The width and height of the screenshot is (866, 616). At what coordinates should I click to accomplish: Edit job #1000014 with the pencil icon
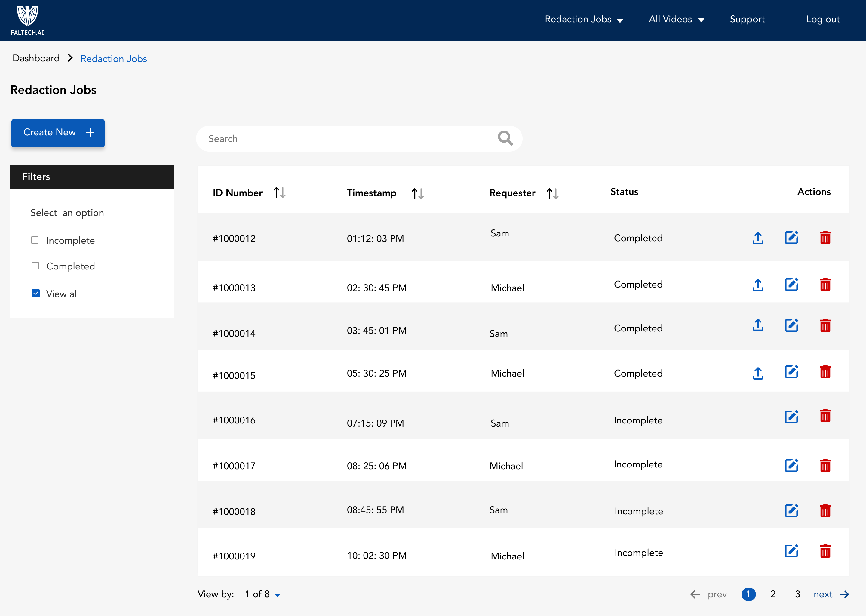pos(791,325)
